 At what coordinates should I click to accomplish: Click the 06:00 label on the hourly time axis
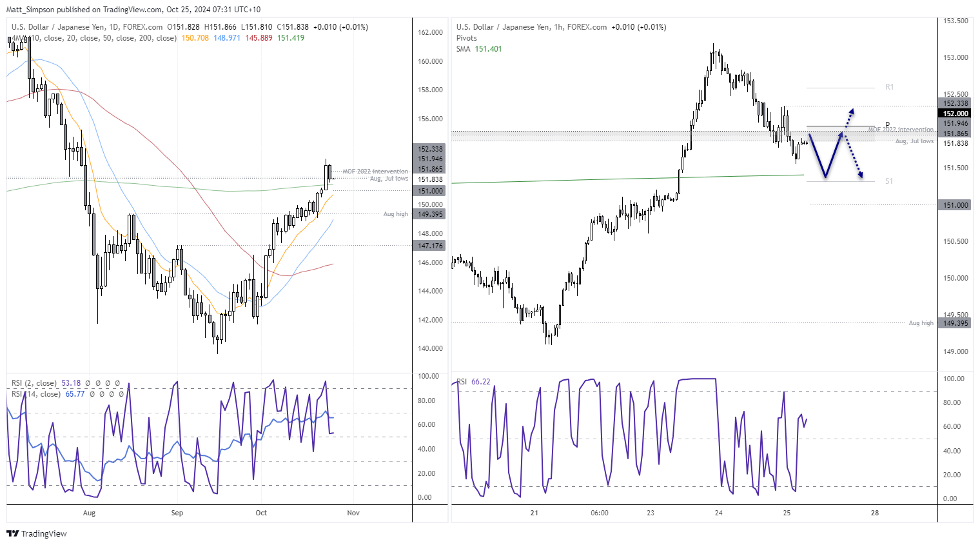(600, 513)
